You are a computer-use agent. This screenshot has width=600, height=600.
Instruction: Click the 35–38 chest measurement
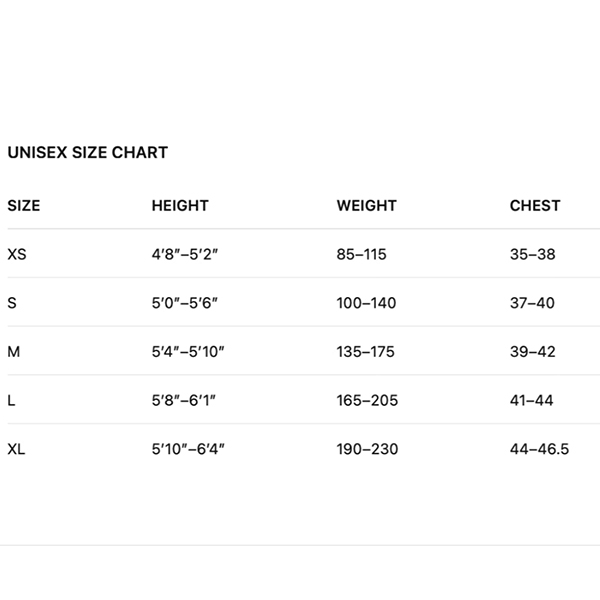[x=532, y=255]
